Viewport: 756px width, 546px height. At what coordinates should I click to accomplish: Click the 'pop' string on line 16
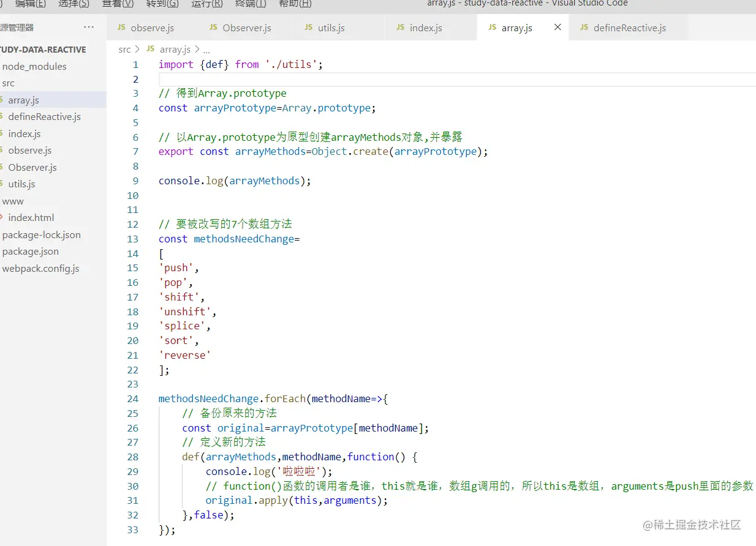pyautogui.click(x=173, y=283)
